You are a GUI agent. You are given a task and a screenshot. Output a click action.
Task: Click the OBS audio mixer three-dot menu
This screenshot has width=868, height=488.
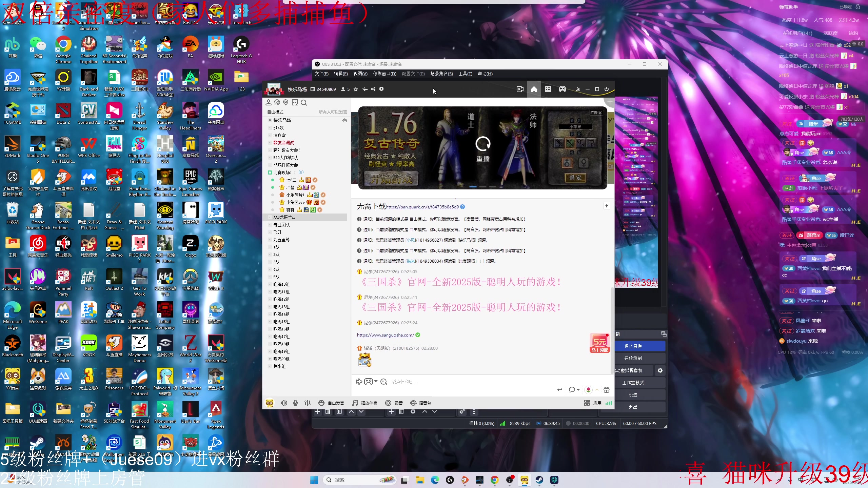[474, 412]
